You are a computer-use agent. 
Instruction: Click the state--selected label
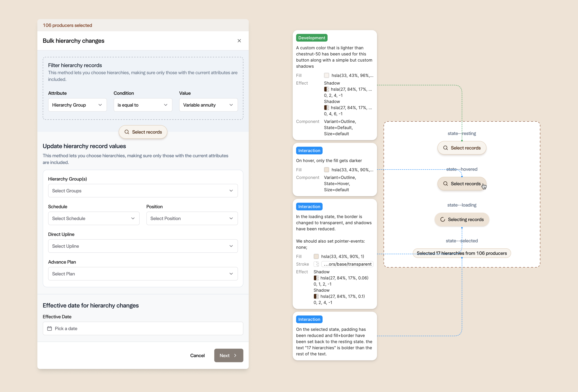tap(462, 241)
